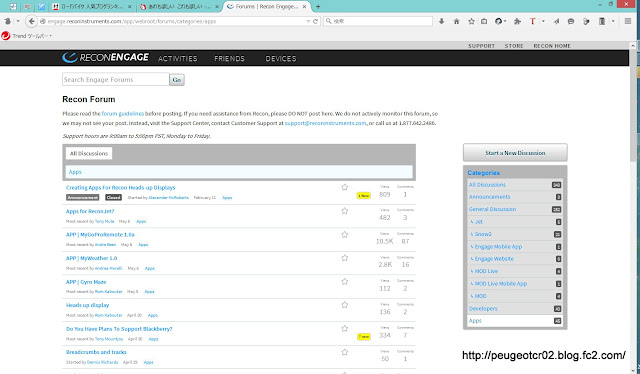Click the browser search box
The width and height of the screenshot is (640, 374).
coord(378,21)
